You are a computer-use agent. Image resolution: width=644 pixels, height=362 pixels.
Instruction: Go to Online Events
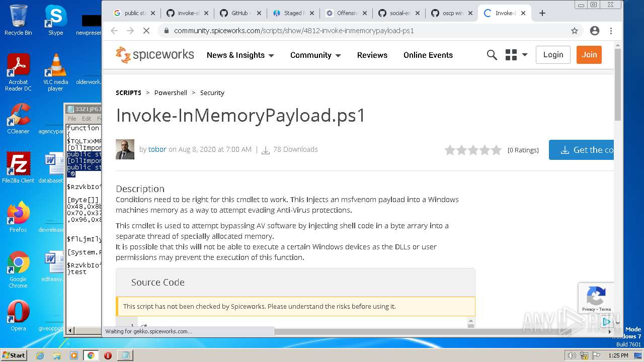pyautogui.click(x=428, y=55)
